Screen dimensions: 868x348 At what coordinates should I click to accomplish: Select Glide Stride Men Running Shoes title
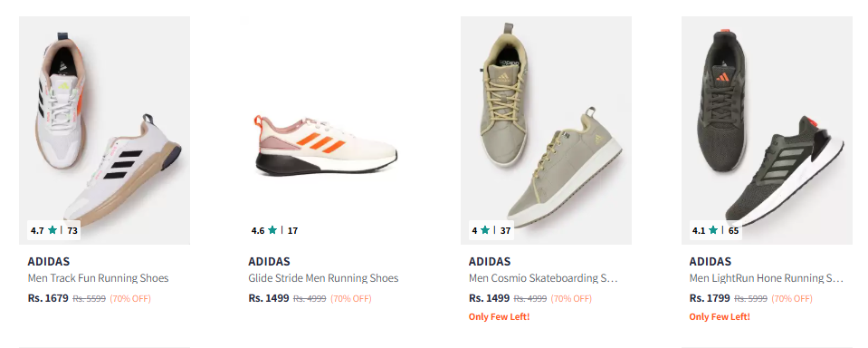pos(323,278)
